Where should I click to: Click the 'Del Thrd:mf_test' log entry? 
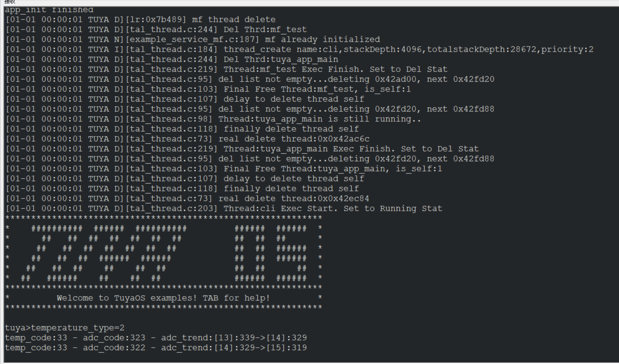(x=156, y=29)
